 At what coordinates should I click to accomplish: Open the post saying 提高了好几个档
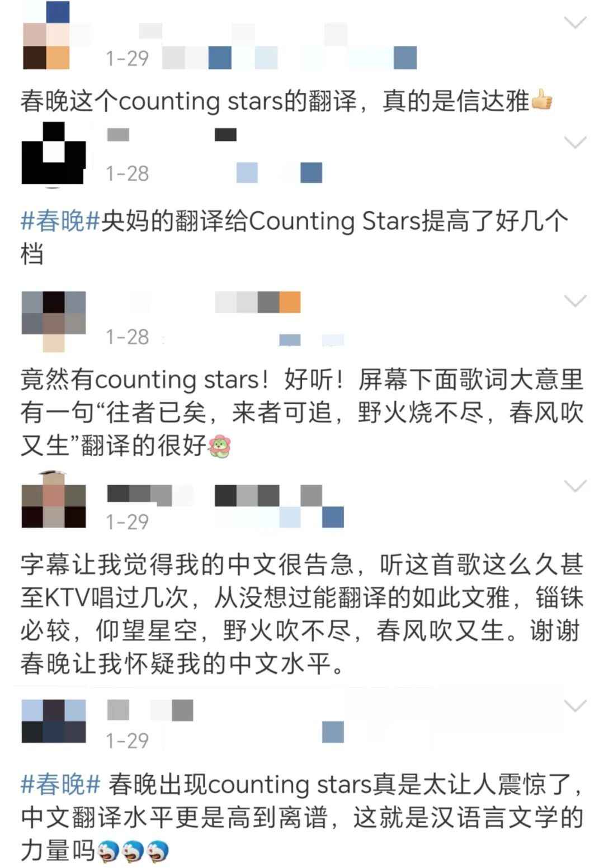(295, 238)
